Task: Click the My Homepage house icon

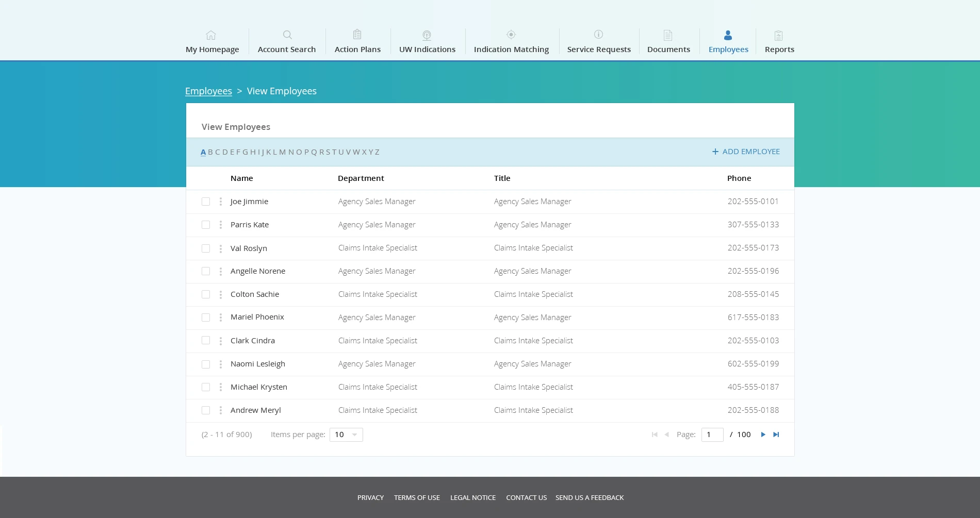Action: [211, 35]
